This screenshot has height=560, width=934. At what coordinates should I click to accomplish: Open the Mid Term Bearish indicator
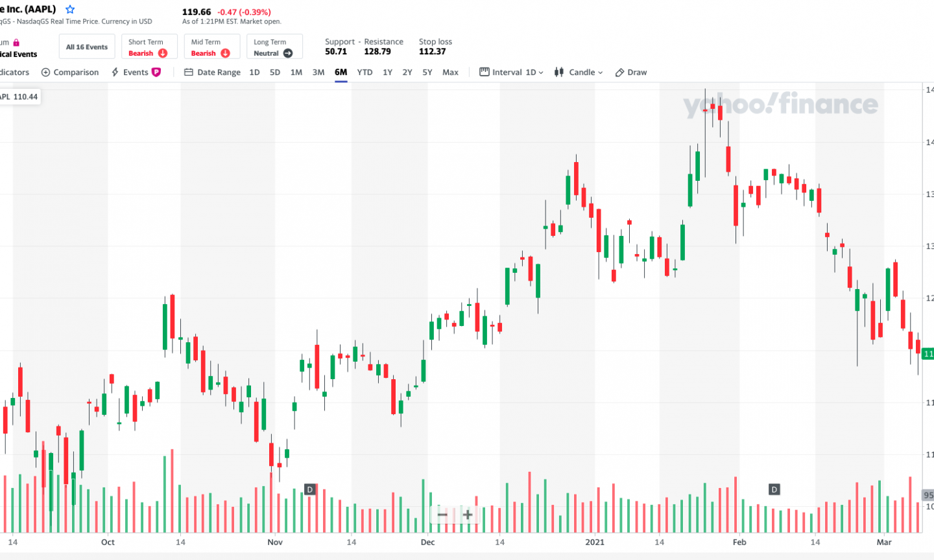(x=211, y=47)
